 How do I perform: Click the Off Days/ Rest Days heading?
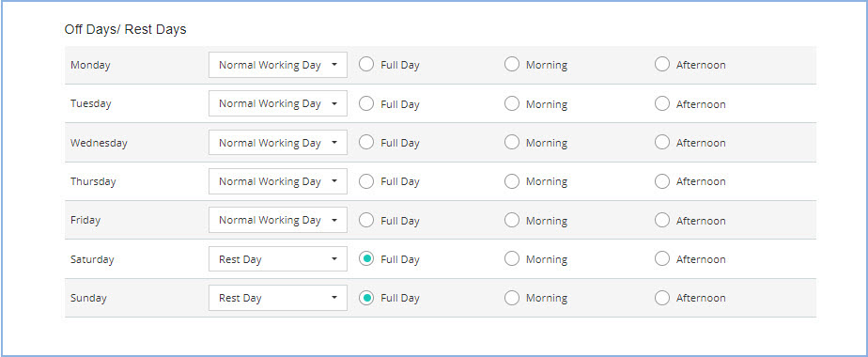pyautogui.click(x=126, y=30)
